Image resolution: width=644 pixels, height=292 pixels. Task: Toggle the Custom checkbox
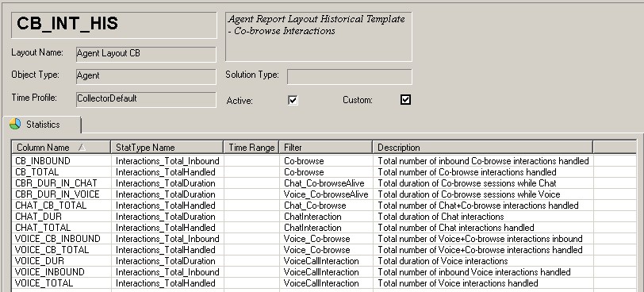tap(405, 100)
